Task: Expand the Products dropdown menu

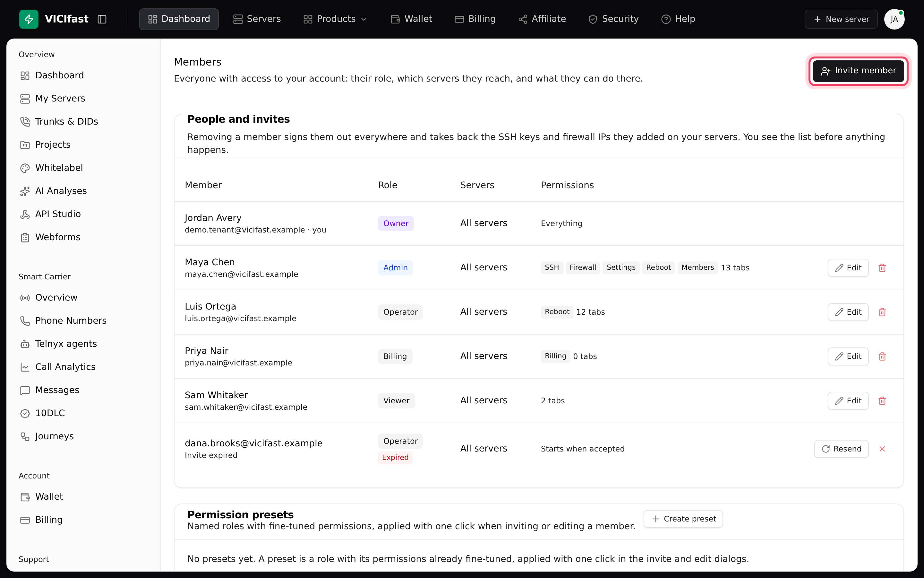Action: (335, 19)
